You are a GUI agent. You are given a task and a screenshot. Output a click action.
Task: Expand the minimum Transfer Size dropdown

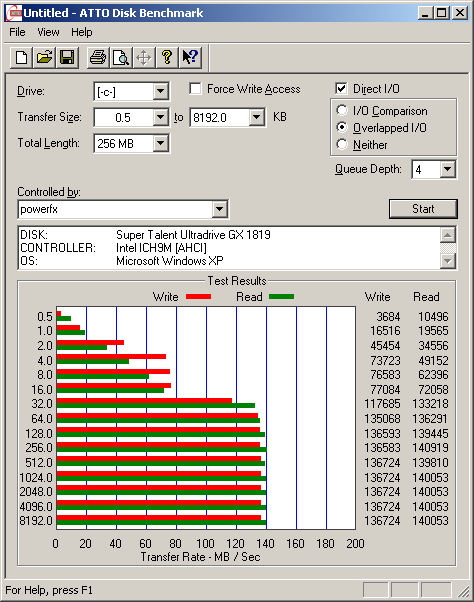160,117
